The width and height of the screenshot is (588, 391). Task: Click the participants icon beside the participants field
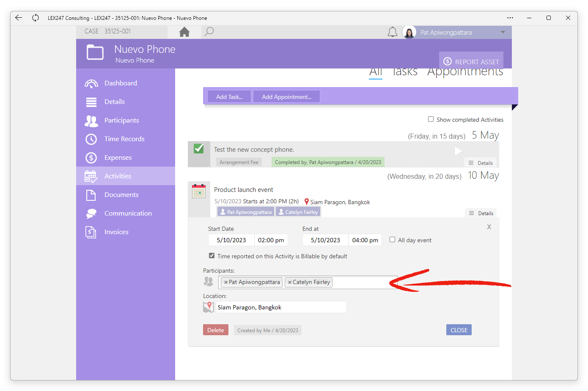coord(209,282)
